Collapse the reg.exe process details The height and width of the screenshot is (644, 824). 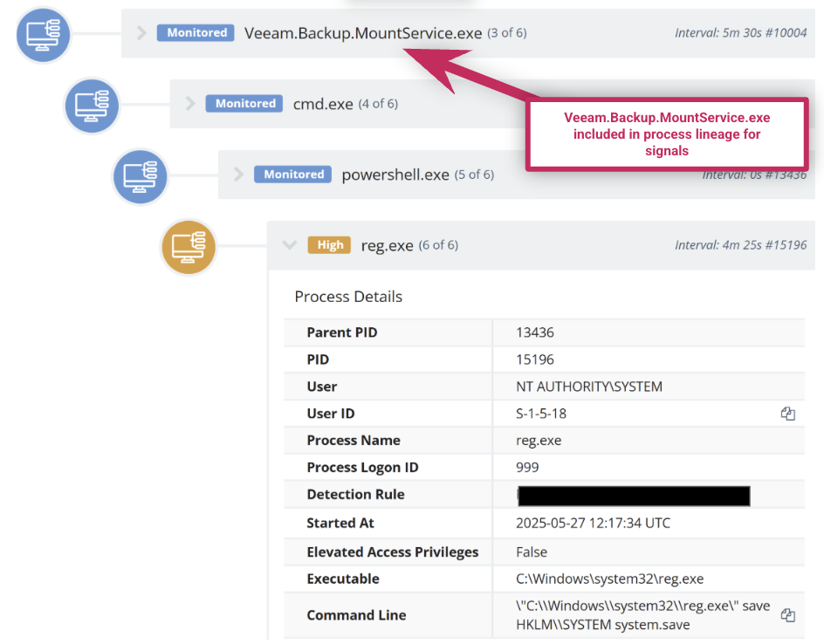point(289,245)
